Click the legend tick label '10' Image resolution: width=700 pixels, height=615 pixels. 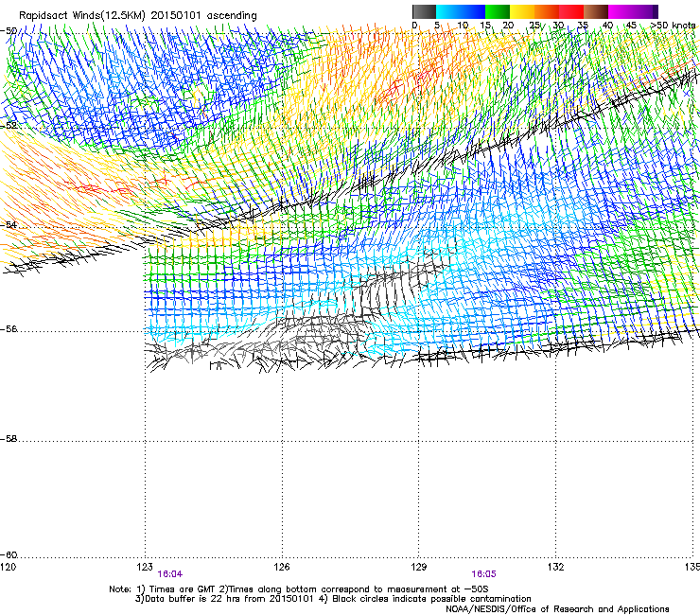coord(463,26)
